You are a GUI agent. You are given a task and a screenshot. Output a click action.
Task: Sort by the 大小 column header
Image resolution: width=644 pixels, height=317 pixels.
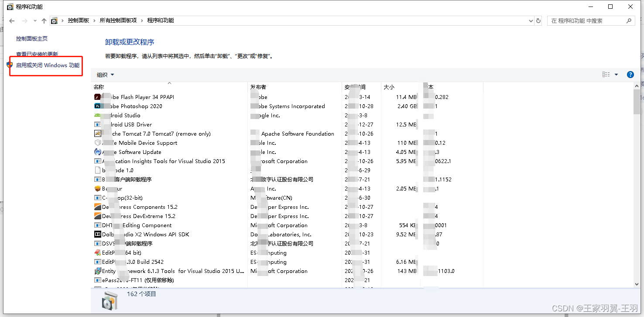point(401,87)
